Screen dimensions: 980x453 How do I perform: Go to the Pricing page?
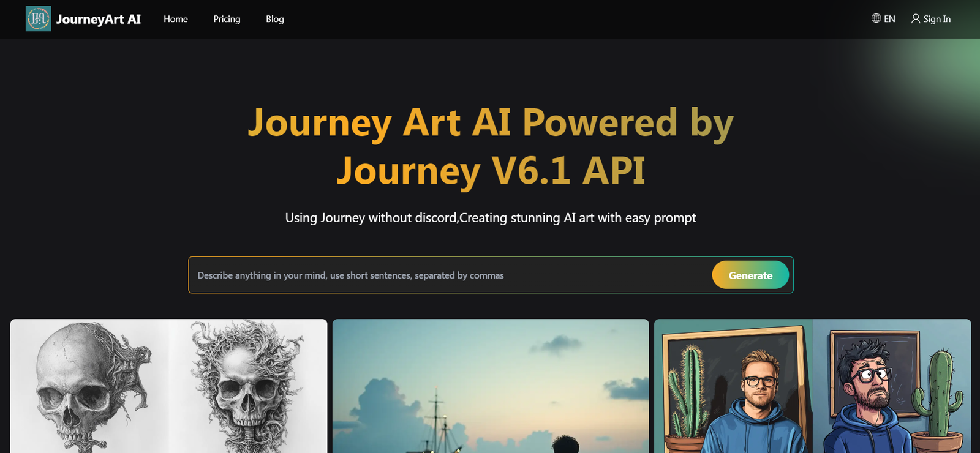[x=227, y=19]
